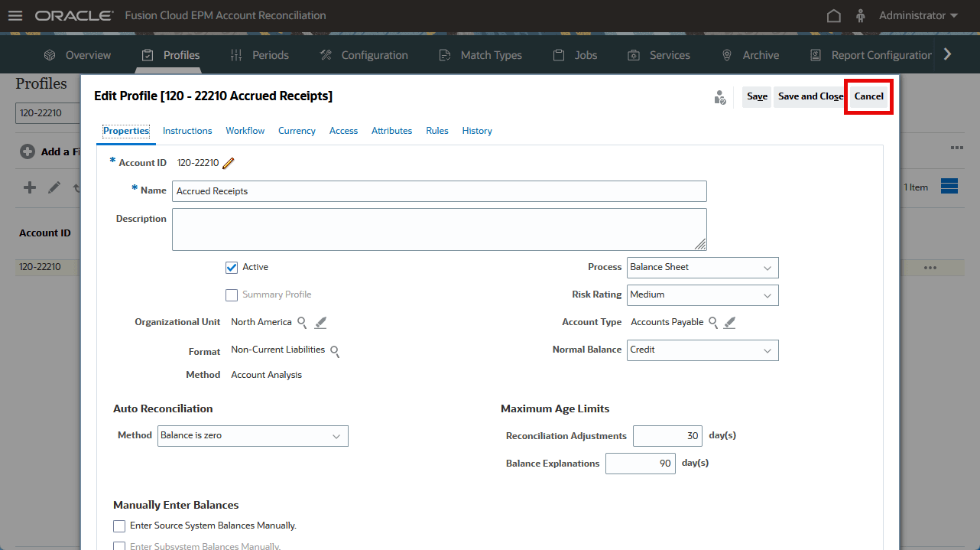The image size is (980, 550).
Task: Click the Configuration wrench icon
Action: point(326,55)
